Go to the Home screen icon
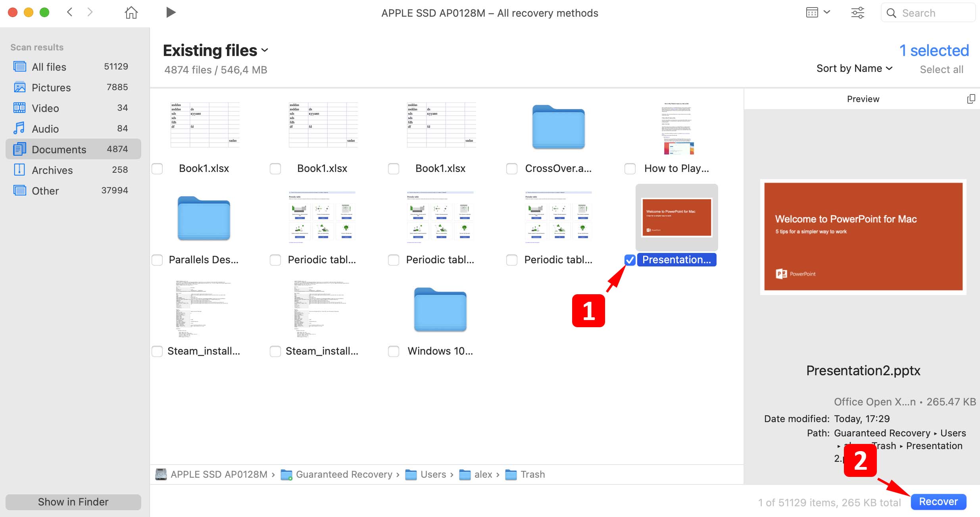Viewport: 980px width, 517px height. click(x=131, y=13)
